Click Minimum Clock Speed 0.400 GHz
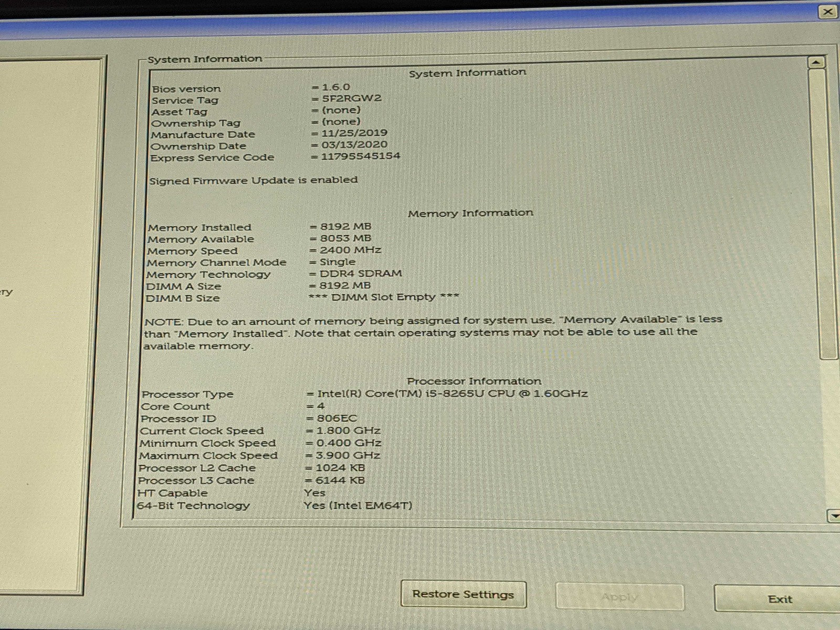 pos(348,443)
